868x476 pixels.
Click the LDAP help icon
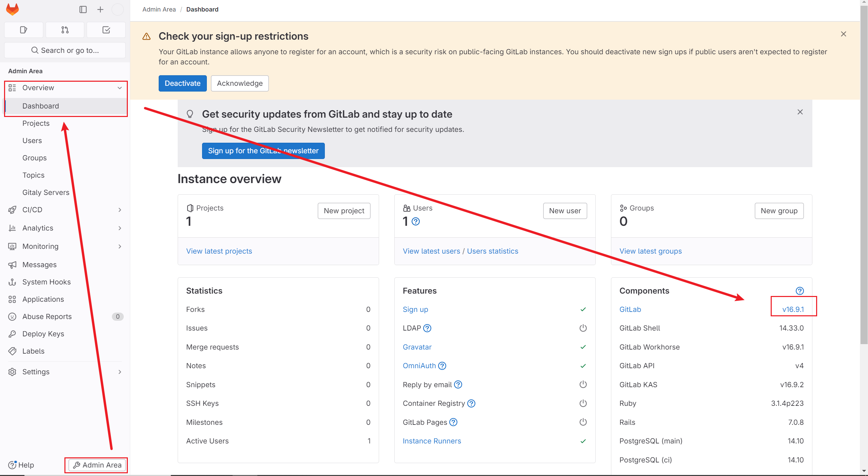427,328
